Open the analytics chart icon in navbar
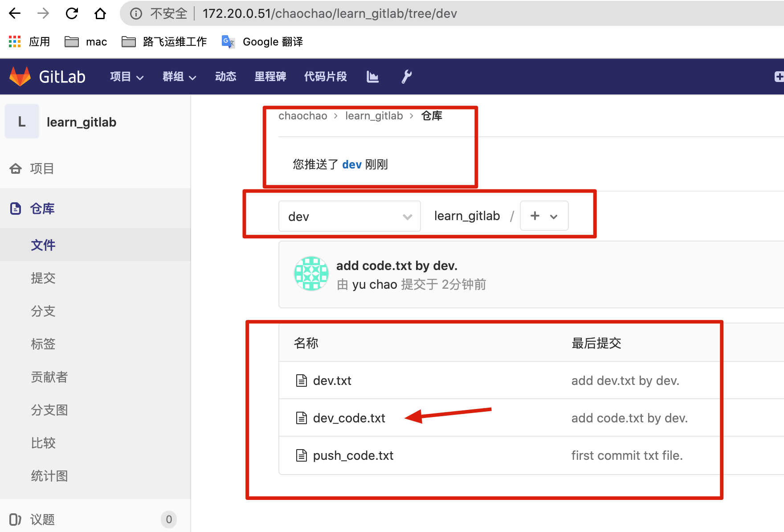The image size is (784, 532). tap(372, 77)
